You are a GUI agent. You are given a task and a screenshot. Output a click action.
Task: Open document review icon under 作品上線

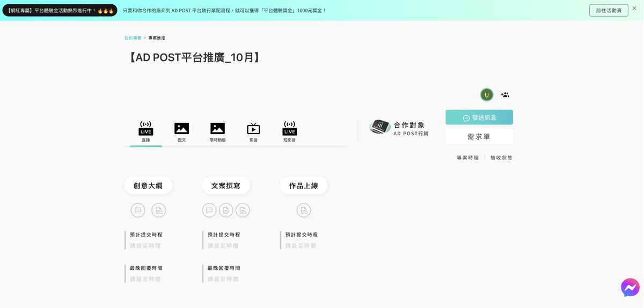[x=304, y=210]
